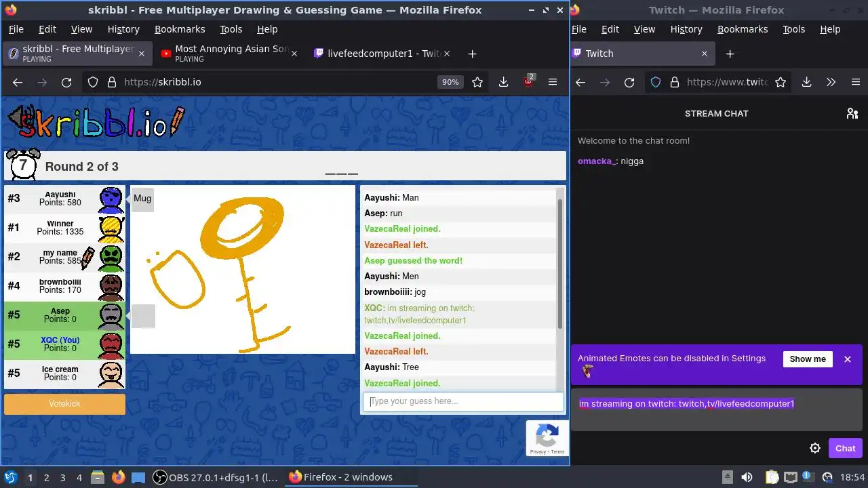Click the purple Chat send button
868x488 pixels.
[846, 448]
